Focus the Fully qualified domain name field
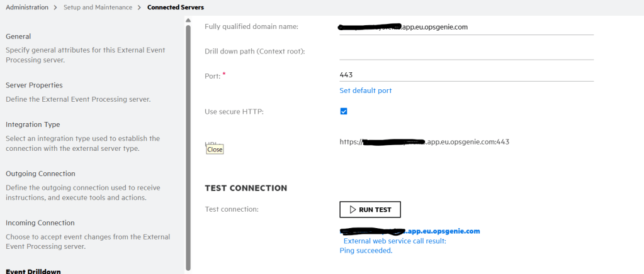Image resolution: width=644 pixels, height=274 pixels. [466, 27]
